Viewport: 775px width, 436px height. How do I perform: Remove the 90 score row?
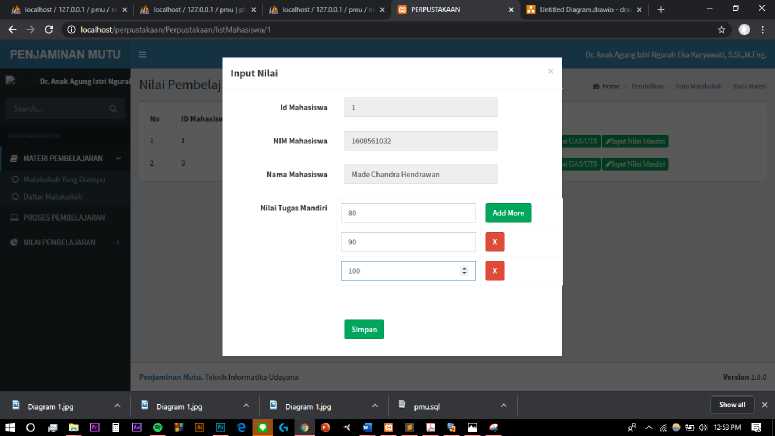point(494,242)
